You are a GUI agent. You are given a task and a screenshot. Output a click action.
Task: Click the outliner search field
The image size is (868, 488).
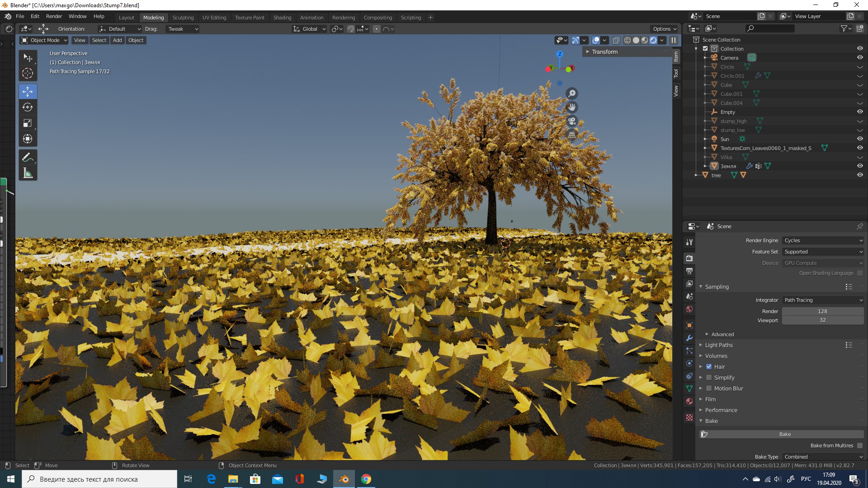[x=769, y=28]
